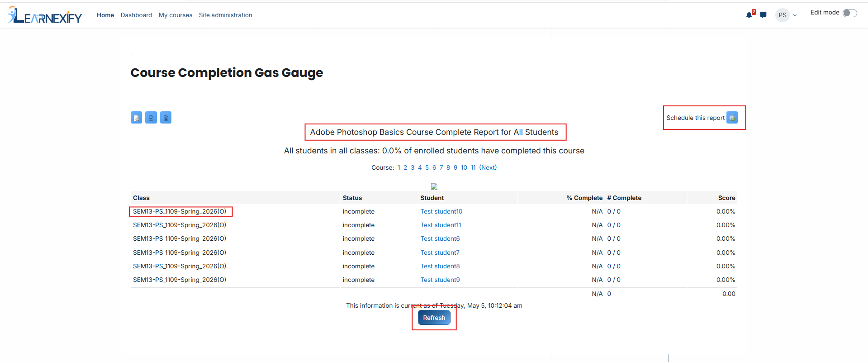The image size is (868, 362).
Task: Go to the Home menu item
Action: point(105,15)
